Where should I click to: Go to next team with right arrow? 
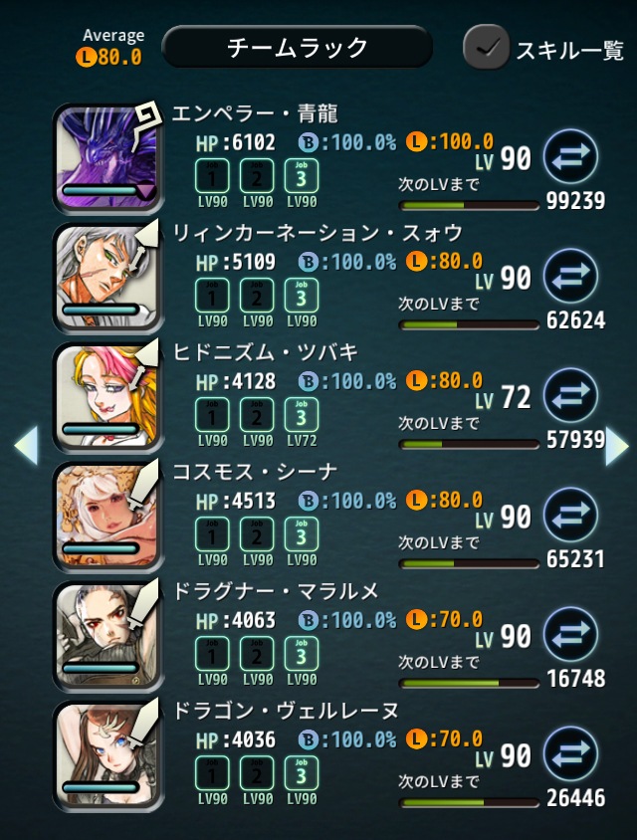[617, 445]
